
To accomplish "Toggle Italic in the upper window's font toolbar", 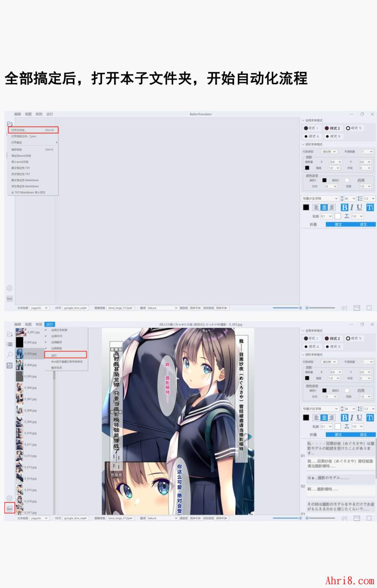I will (351, 207).
